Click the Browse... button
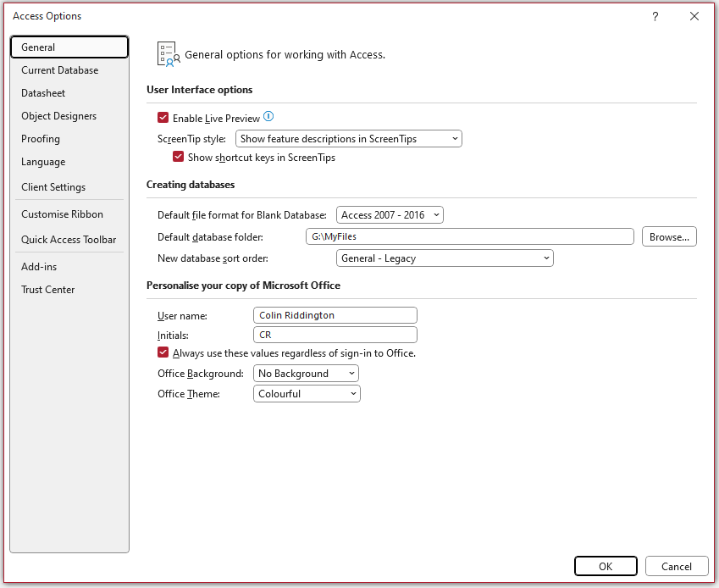 (669, 236)
